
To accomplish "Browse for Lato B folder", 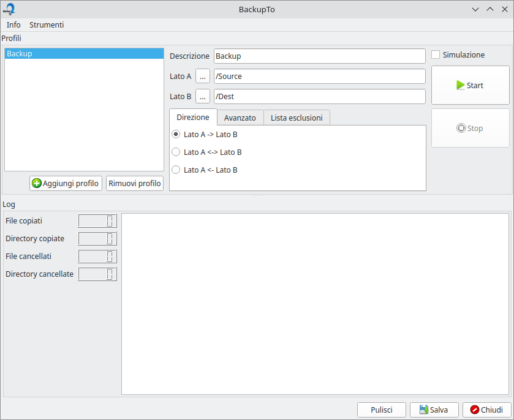I will tap(203, 97).
